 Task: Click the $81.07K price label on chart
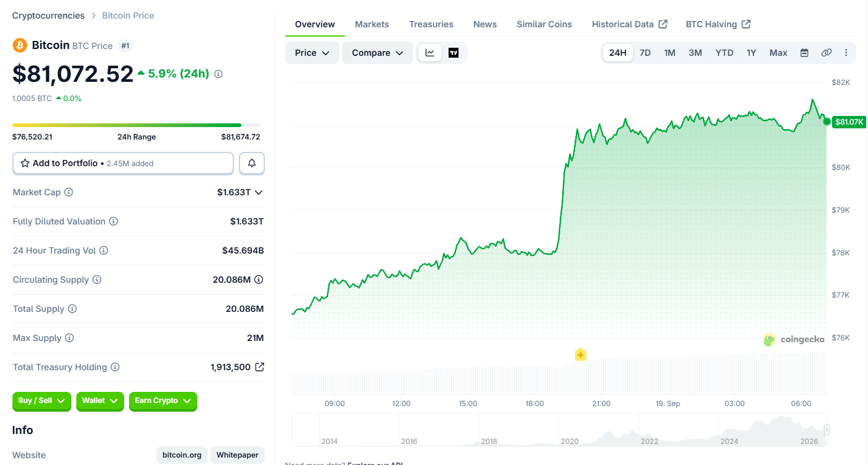tap(849, 122)
